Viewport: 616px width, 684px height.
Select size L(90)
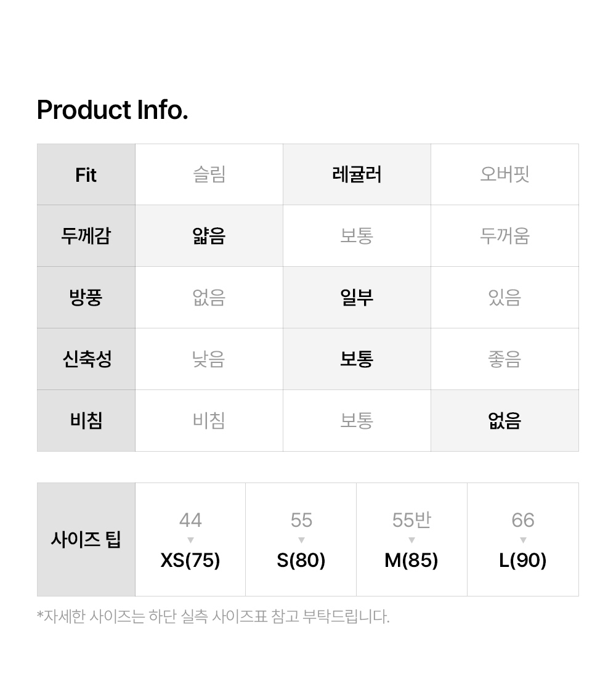pos(523,560)
